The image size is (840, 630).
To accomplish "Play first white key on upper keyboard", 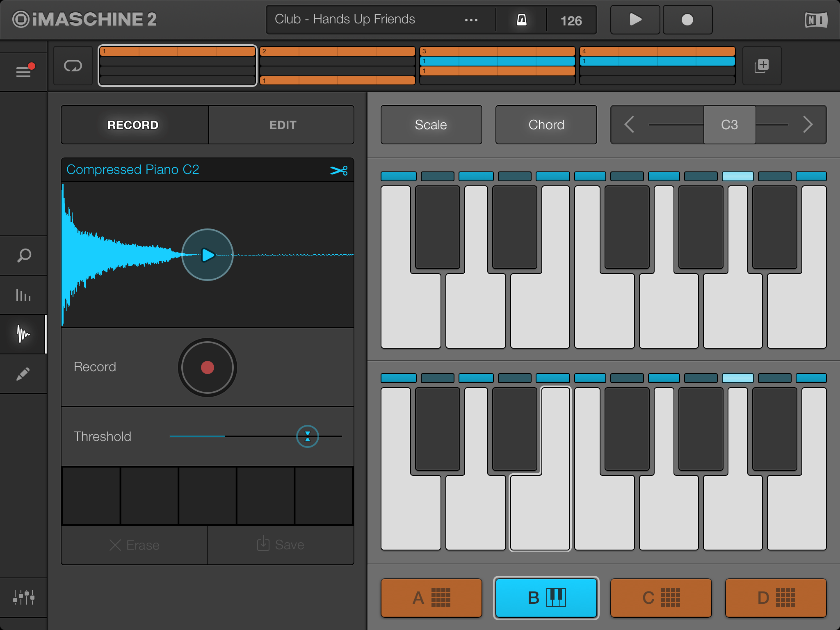I will (x=411, y=311).
